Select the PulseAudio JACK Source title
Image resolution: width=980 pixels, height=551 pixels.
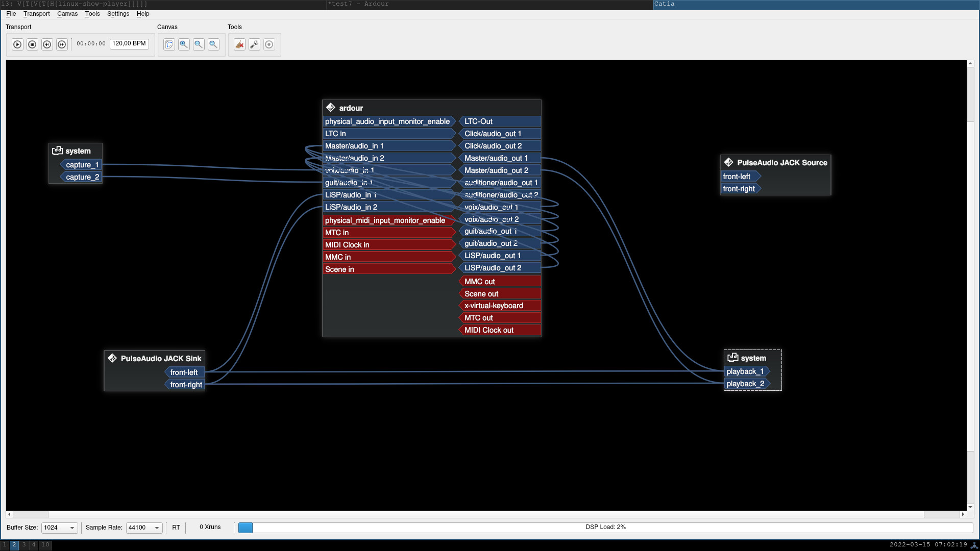click(781, 163)
